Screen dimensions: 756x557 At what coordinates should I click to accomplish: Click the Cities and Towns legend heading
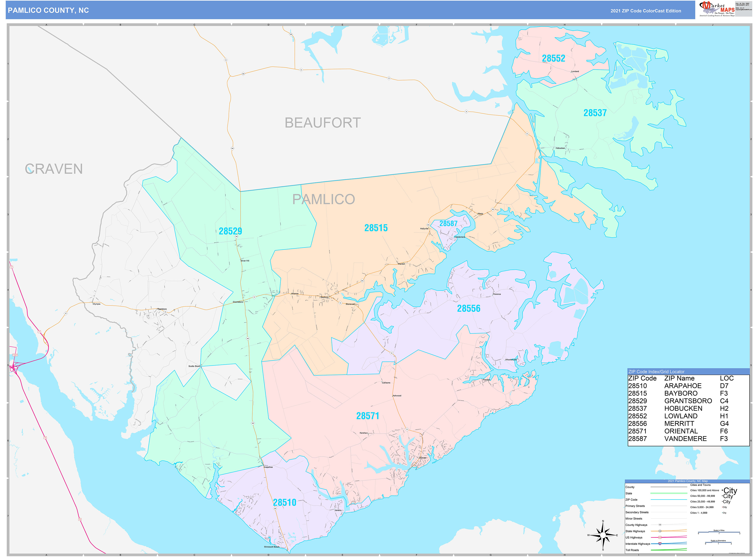[700, 485]
